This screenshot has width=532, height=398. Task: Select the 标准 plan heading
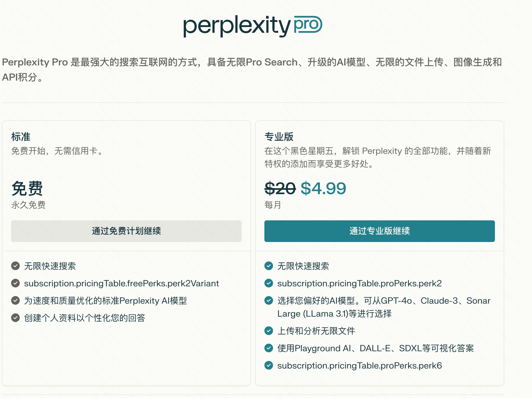click(21, 137)
